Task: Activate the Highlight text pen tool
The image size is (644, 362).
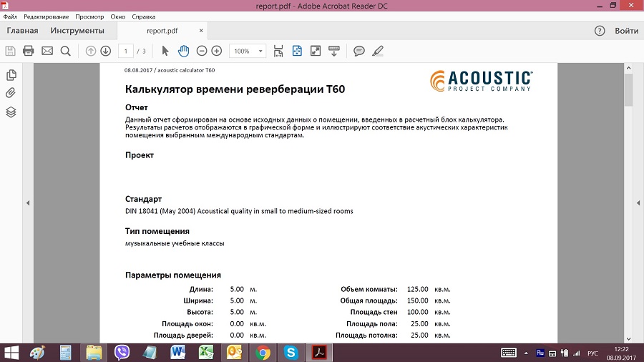Action: pos(378,51)
